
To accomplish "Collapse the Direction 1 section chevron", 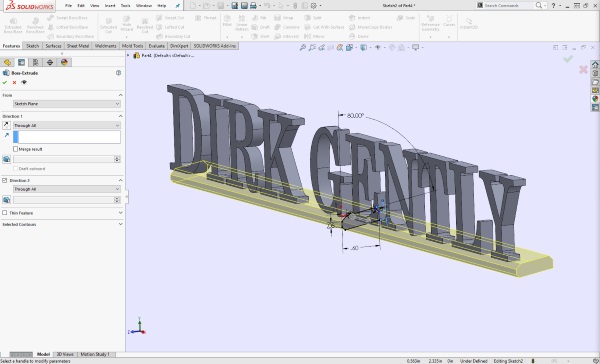I will tap(121, 116).
